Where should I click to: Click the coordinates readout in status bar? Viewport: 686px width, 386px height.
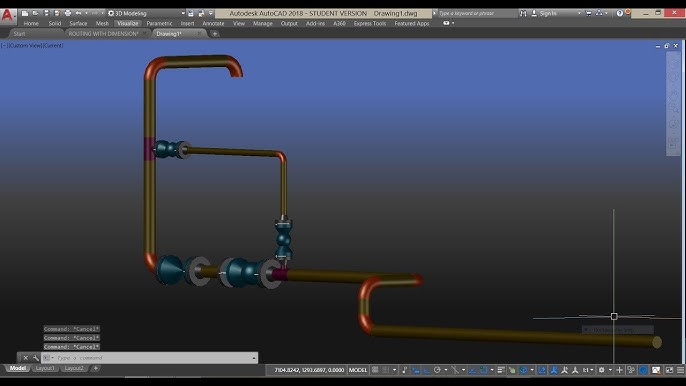coord(309,370)
